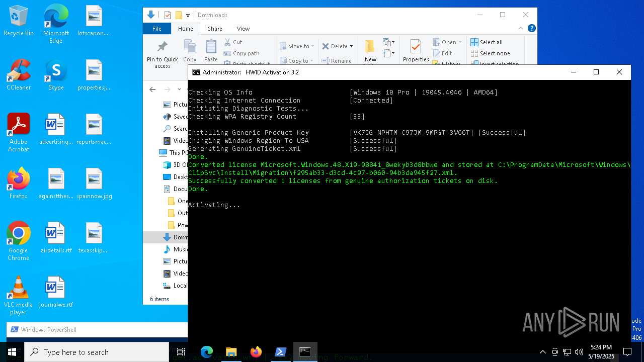The height and width of the screenshot is (362, 644).
Task: Select the journalwe.rtf document on the desktop
Action: (56, 292)
